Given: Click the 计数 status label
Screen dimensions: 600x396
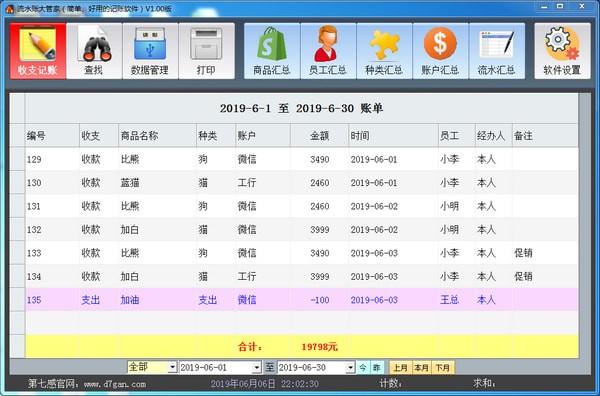Looking at the screenshot, I should 391,383.
